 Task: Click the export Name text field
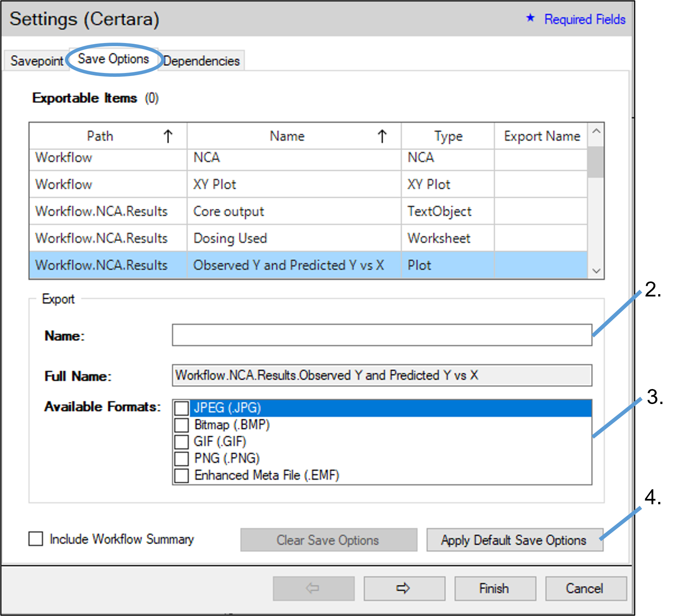click(x=381, y=335)
